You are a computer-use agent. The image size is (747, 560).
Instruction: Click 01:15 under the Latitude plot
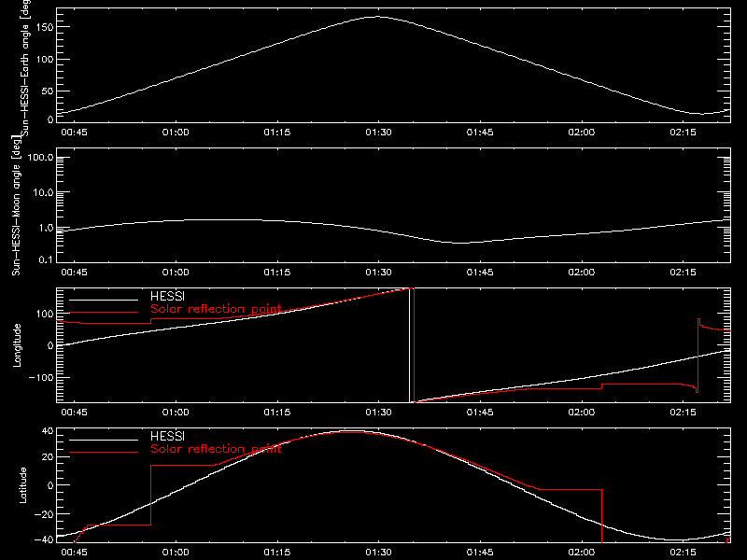277,553
